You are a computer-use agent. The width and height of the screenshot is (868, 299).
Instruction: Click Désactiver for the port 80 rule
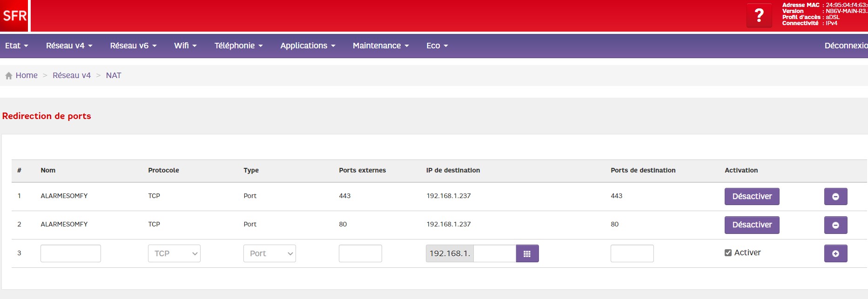(x=752, y=225)
